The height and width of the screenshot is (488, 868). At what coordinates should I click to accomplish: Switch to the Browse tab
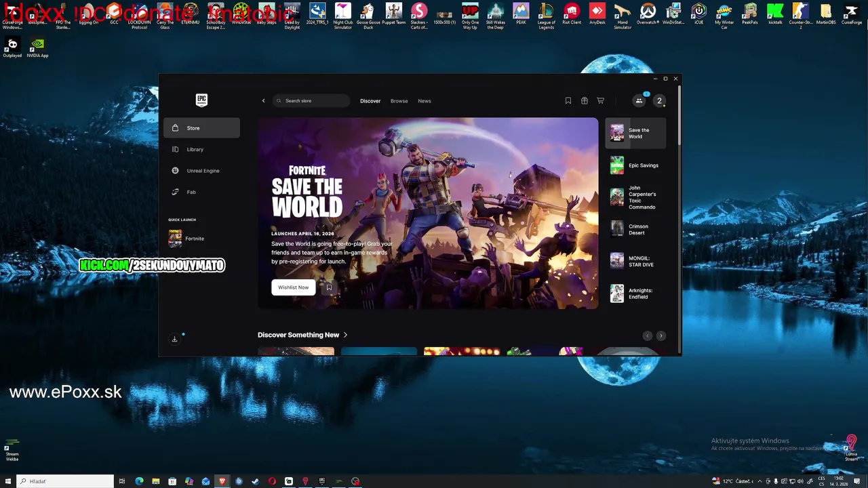[x=399, y=101]
